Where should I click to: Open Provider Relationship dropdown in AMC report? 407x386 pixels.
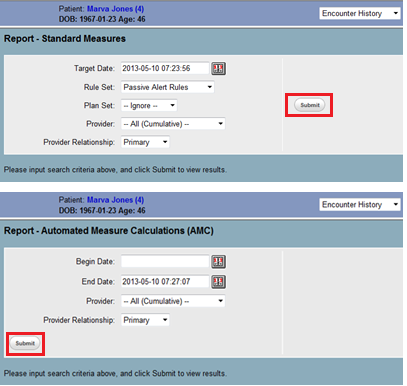click(x=145, y=320)
